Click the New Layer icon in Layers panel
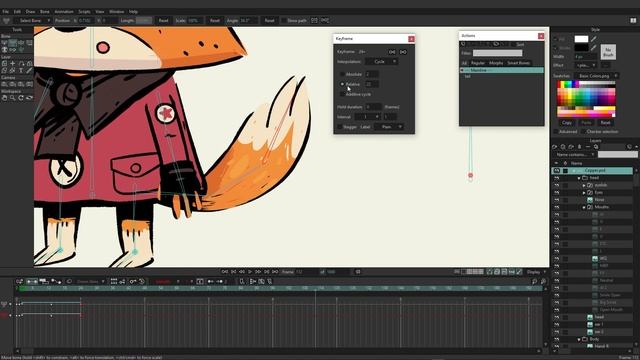This screenshot has width=640, height=360. [555, 147]
